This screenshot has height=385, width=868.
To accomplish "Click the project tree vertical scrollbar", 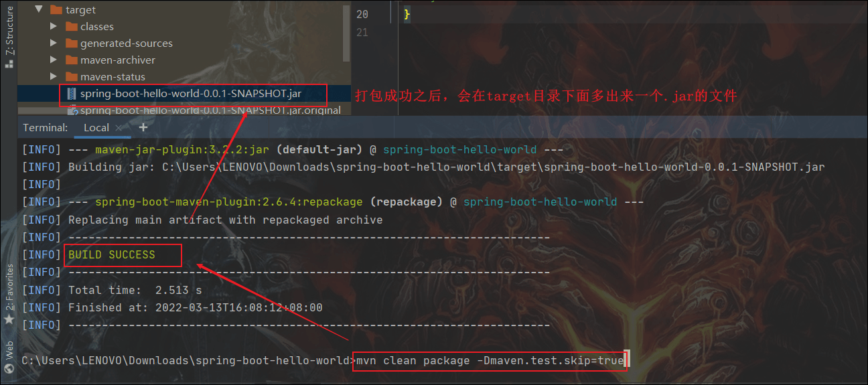I will click(346, 33).
